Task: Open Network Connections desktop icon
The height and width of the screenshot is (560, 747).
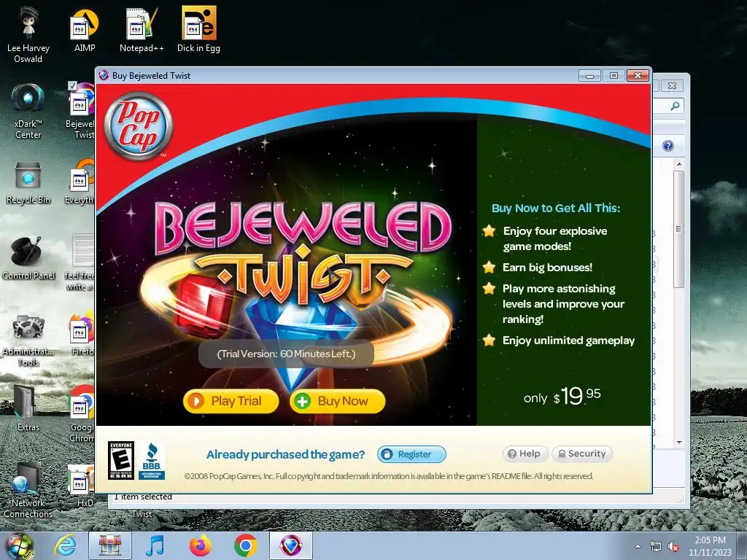Action: 28,491
